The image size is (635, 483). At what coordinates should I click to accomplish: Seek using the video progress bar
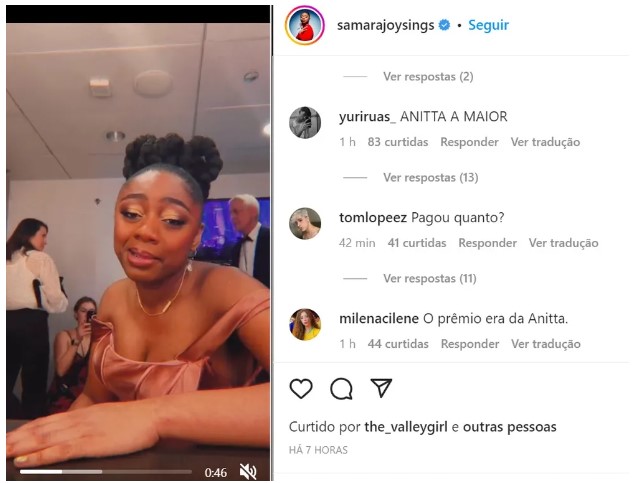click(x=106, y=472)
